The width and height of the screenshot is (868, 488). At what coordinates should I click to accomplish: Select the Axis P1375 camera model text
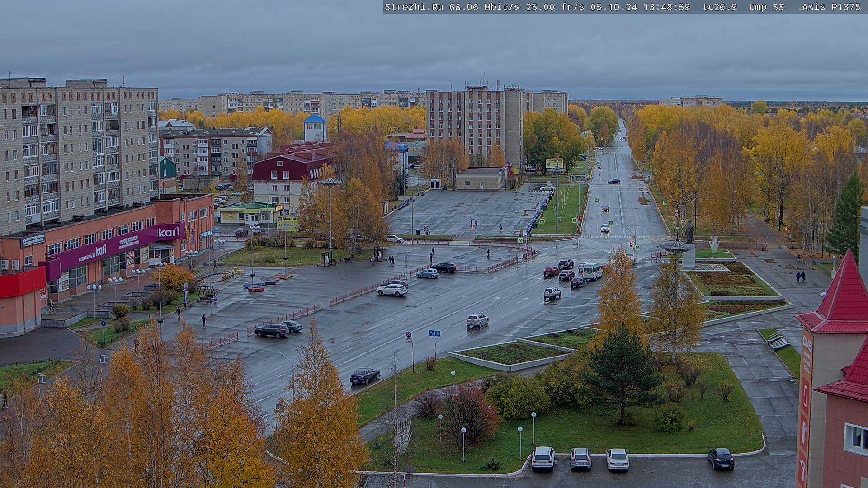(x=831, y=7)
